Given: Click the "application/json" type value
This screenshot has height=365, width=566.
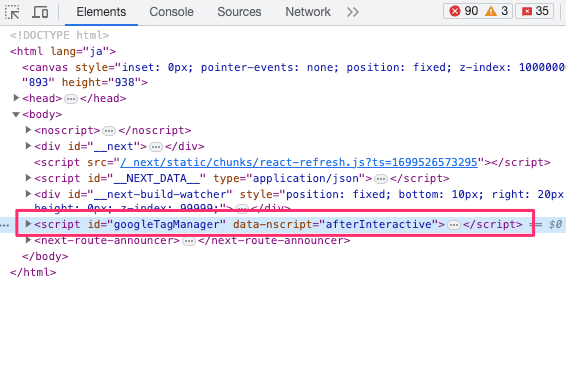Looking at the screenshot, I should [306, 178].
